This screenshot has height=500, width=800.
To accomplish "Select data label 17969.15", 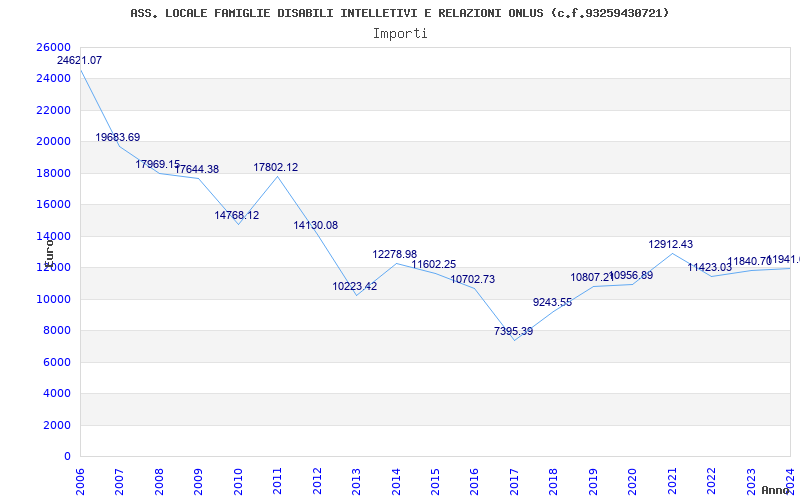I will tap(158, 164).
